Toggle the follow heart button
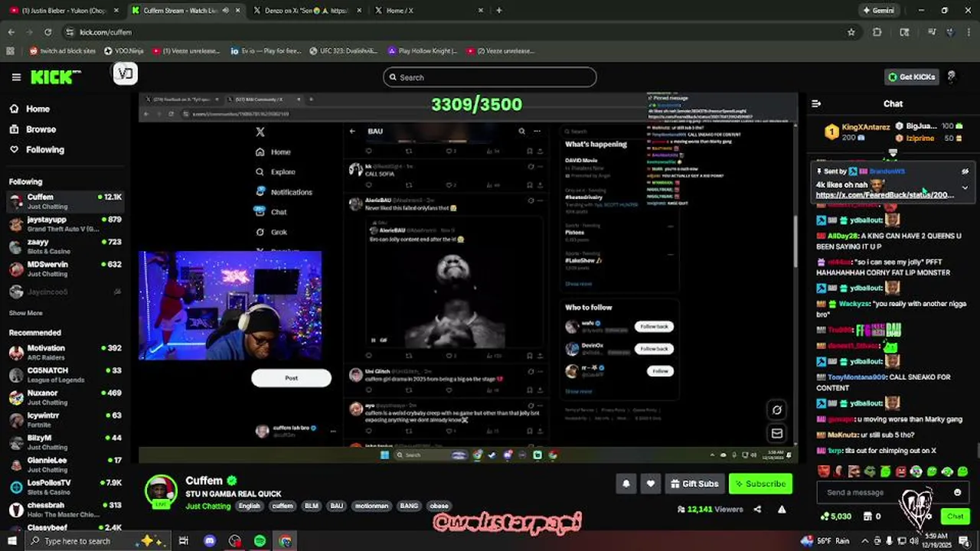This screenshot has width=980, height=551. (x=651, y=484)
